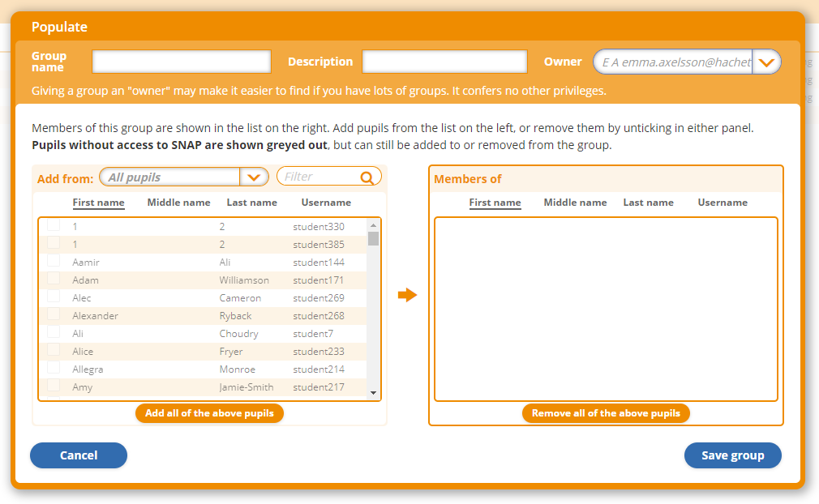Open the Owner dropdown arrow
Screen dimensions: 819x504
(x=766, y=62)
